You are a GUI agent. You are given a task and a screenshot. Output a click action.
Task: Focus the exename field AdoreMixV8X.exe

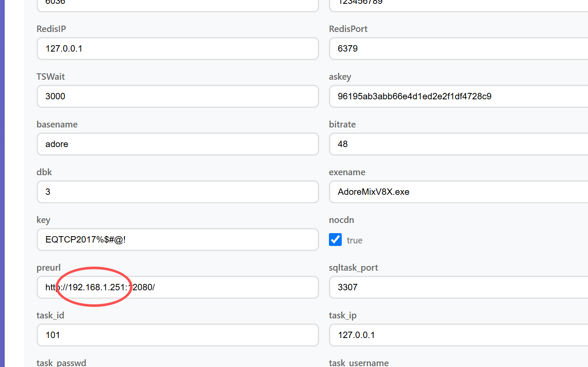(458, 192)
